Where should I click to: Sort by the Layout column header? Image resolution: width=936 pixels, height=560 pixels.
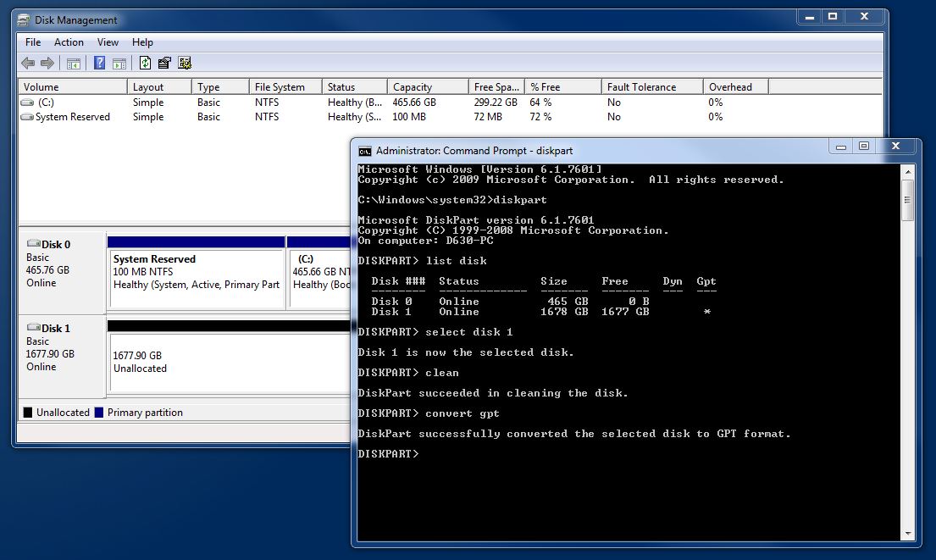point(159,86)
